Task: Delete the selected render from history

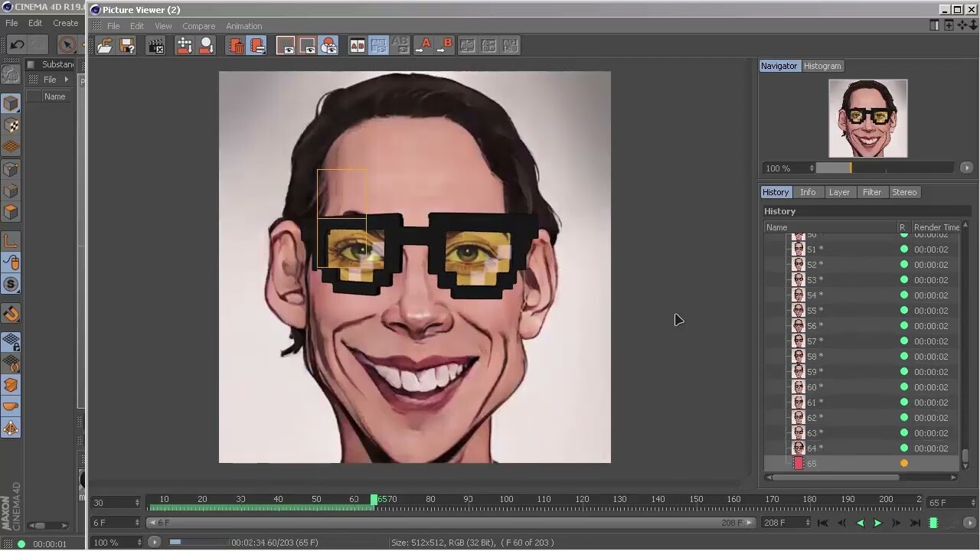Action: tap(235, 45)
